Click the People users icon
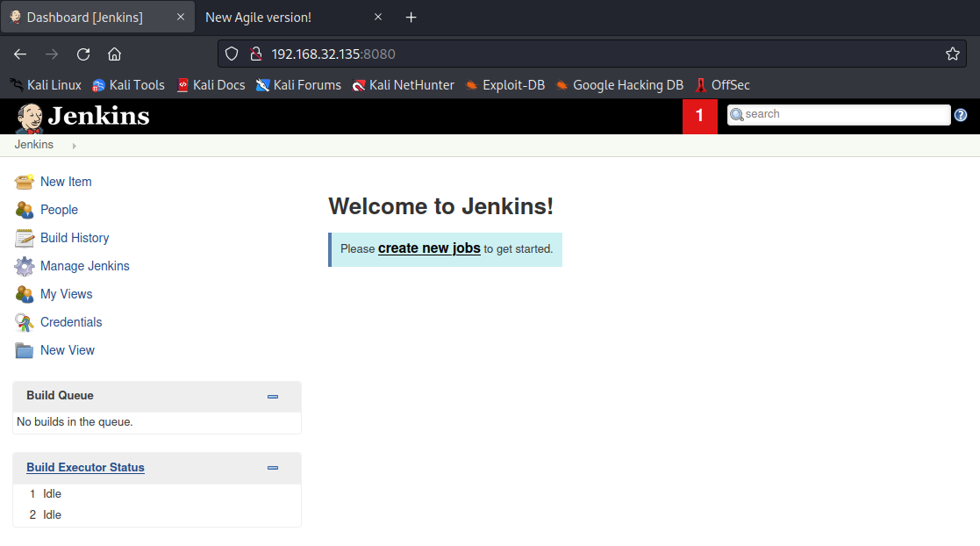This screenshot has height=546, width=980. click(25, 210)
